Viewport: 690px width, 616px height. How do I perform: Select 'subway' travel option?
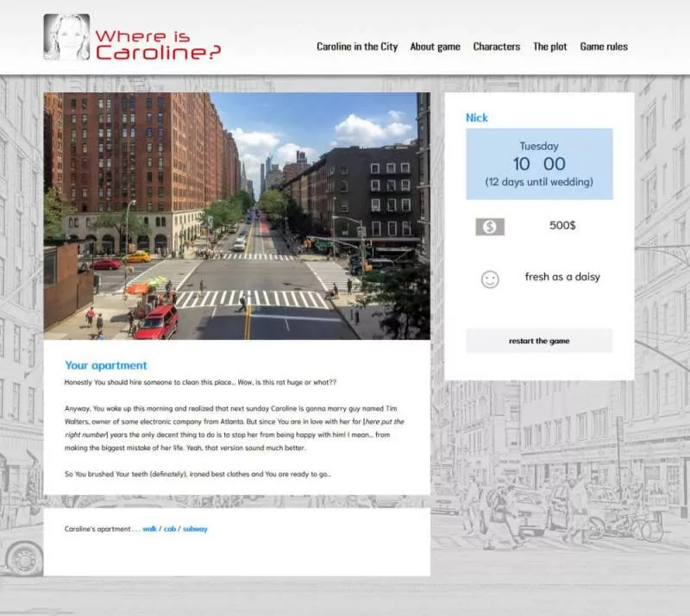pyautogui.click(x=195, y=529)
